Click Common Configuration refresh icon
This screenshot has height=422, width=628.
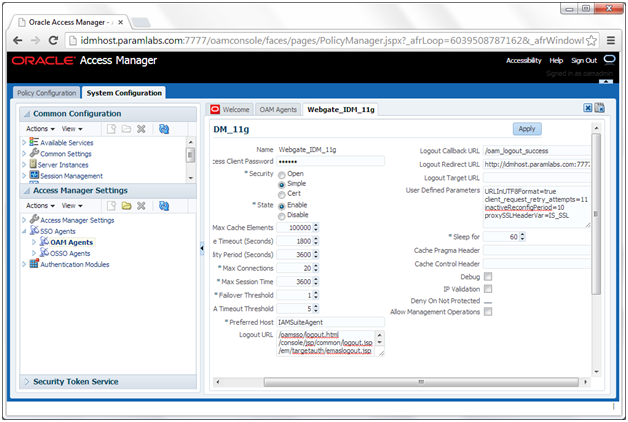coord(164,129)
